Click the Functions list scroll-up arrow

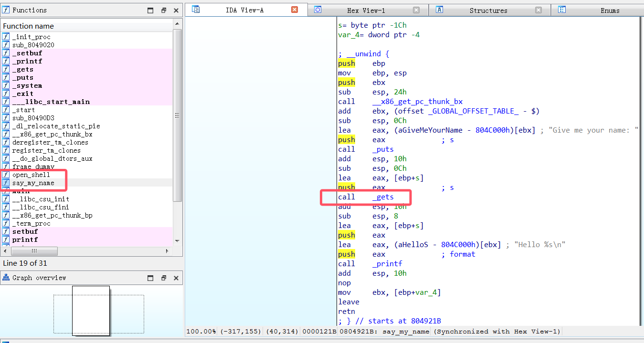coord(177,24)
